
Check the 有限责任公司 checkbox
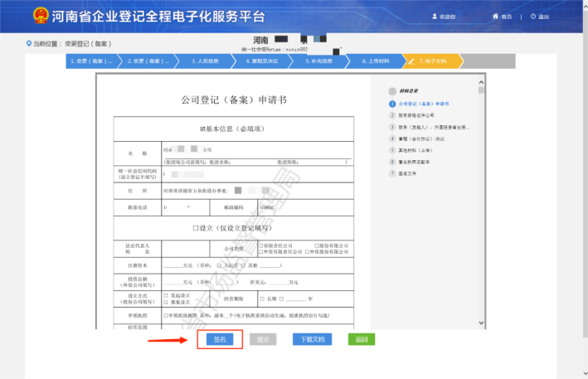tap(260, 245)
